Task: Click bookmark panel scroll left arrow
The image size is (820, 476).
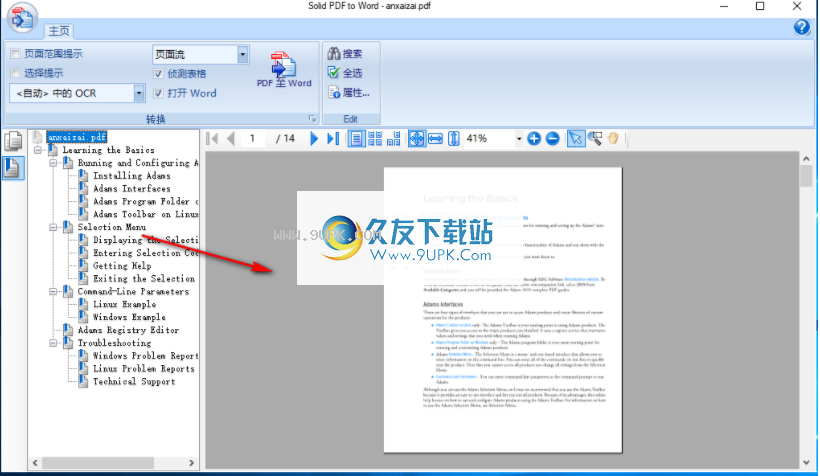Action: (35, 463)
